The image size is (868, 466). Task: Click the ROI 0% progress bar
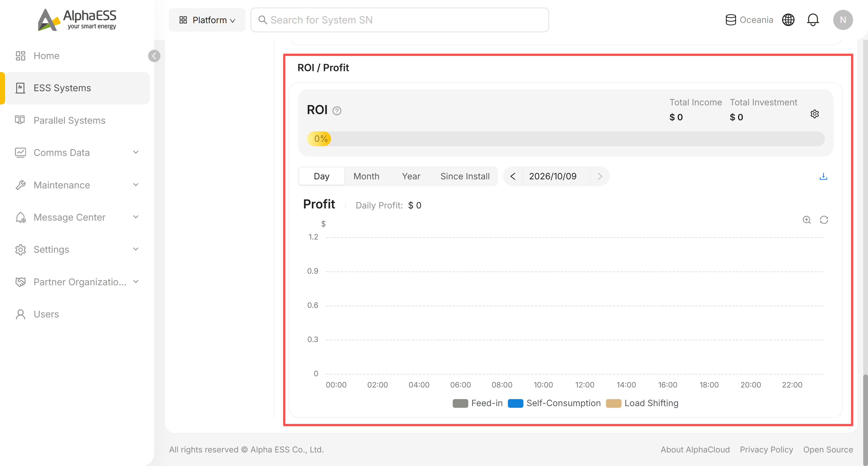tap(565, 139)
